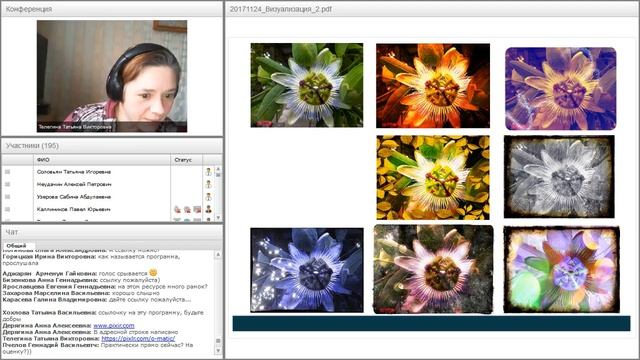Click Хохлова Татьяна Васильевна's chat message

(x=103, y=316)
